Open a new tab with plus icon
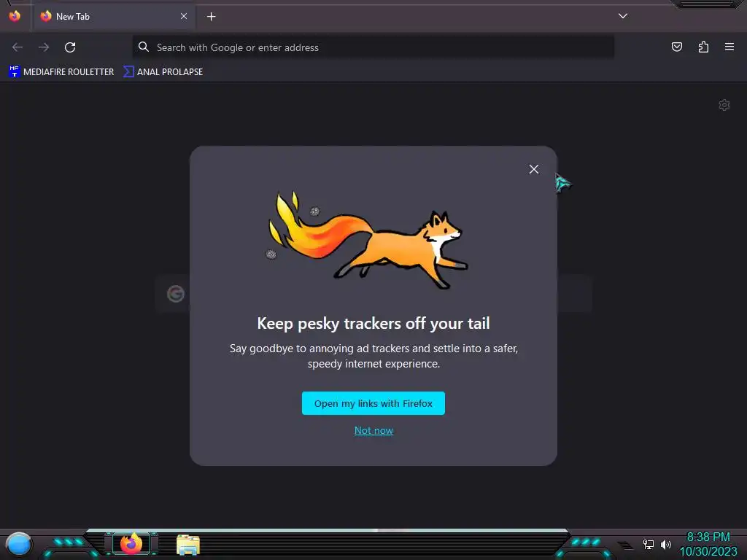Viewport: 747px width, 560px height. 211,17
